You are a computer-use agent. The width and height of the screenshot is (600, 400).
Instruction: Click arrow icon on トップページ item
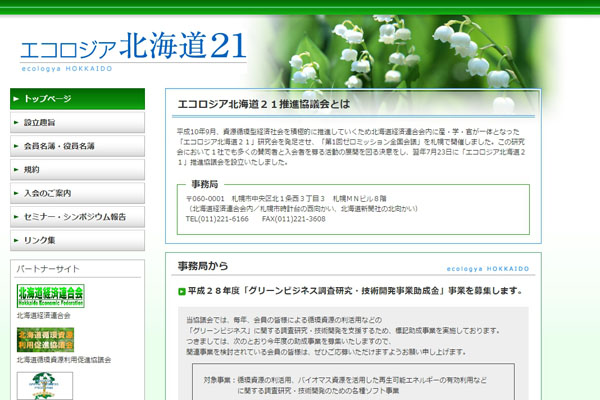tap(16, 99)
